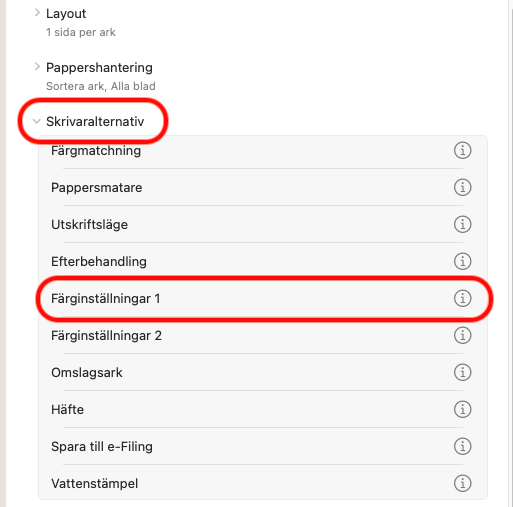Click the Layout heading text

(x=66, y=14)
